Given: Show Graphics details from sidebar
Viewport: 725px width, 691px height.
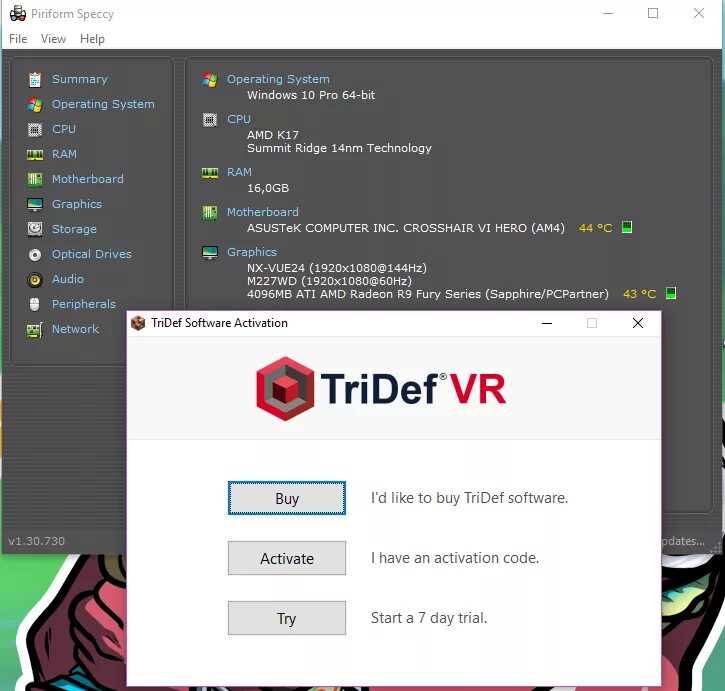Looking at the screenshot, I should [x=77, y=204].
